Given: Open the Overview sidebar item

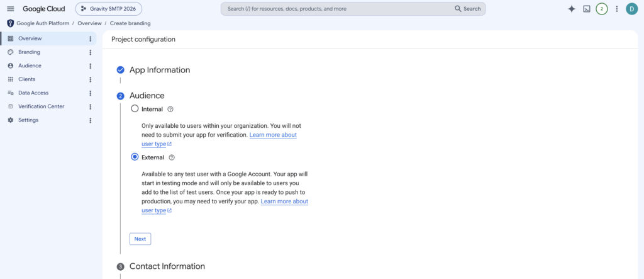Looking at the screenshot, I should (x=48, y=38).
